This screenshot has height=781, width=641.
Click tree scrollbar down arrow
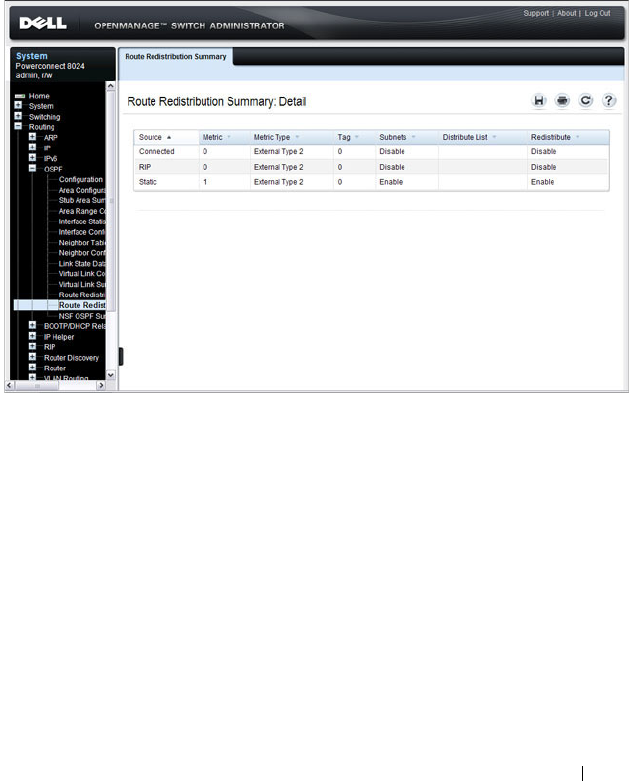point(111,375)
